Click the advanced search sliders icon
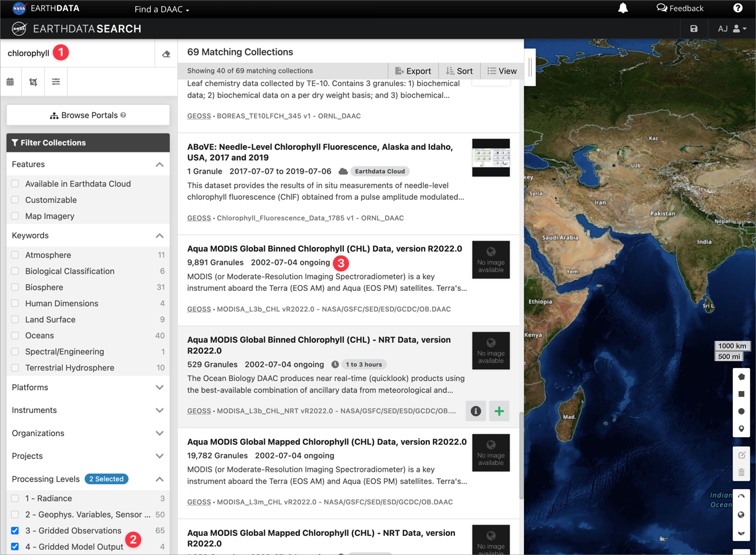Screen dimensions: 756x555 [56, 82]
